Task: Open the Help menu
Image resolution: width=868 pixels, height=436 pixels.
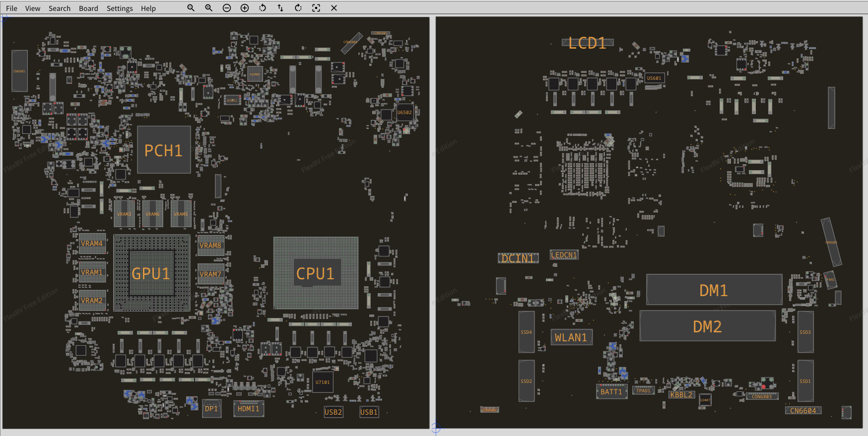Action: [x=148, y=8]
